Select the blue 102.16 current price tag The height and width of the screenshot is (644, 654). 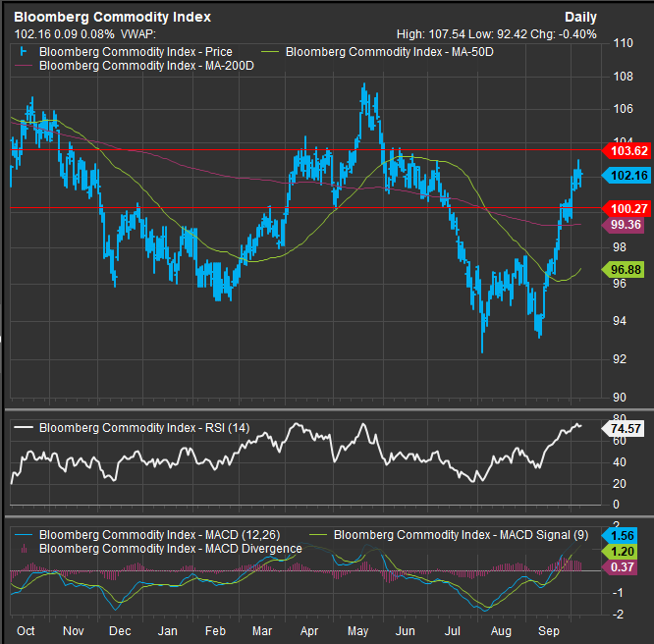pos(627,175)
